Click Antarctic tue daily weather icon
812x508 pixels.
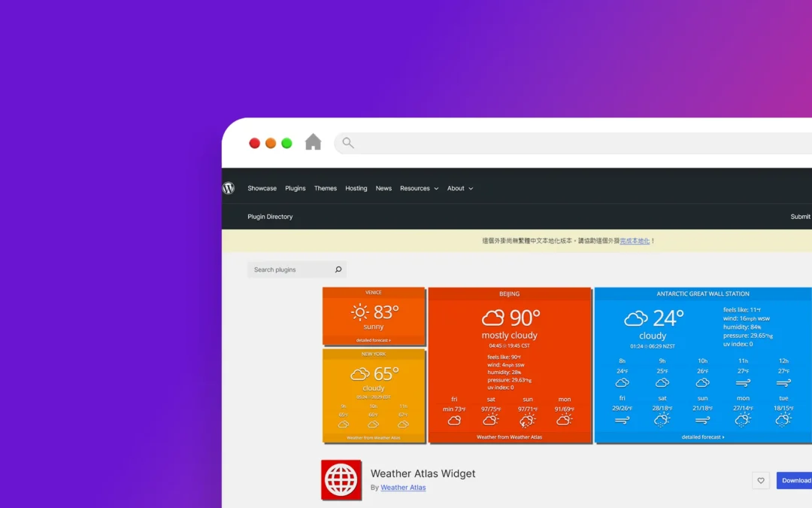tap(783, 421)
